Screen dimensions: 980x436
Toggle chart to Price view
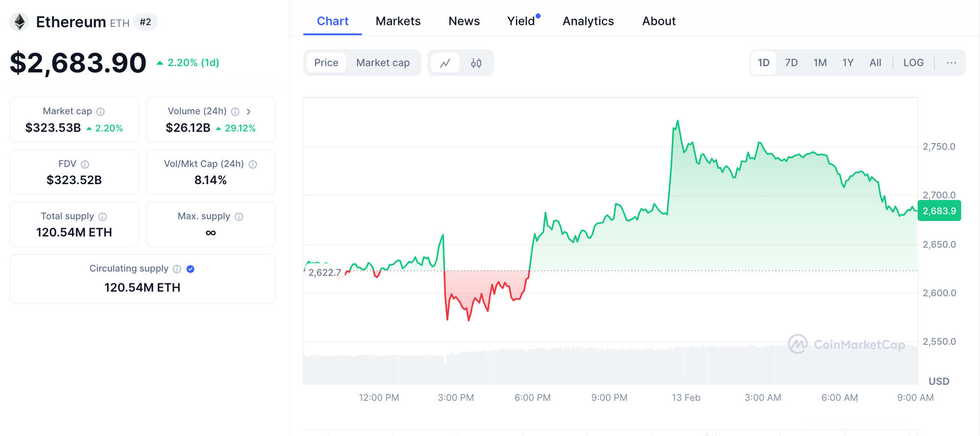[x=326, y=63]
